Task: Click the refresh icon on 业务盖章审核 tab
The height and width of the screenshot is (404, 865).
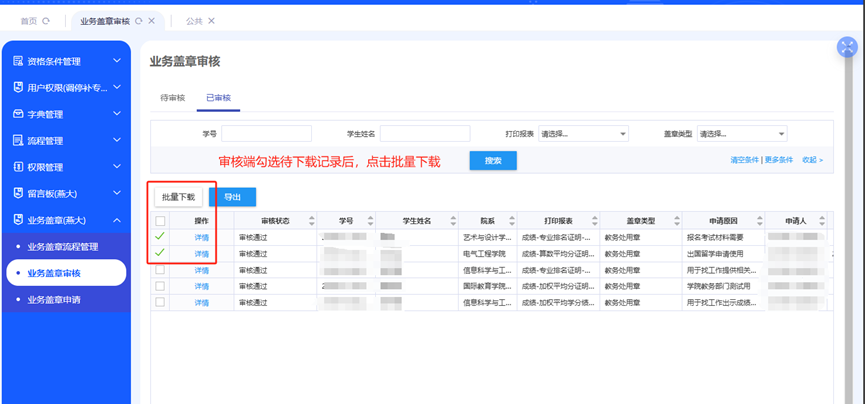Action: 138,21
